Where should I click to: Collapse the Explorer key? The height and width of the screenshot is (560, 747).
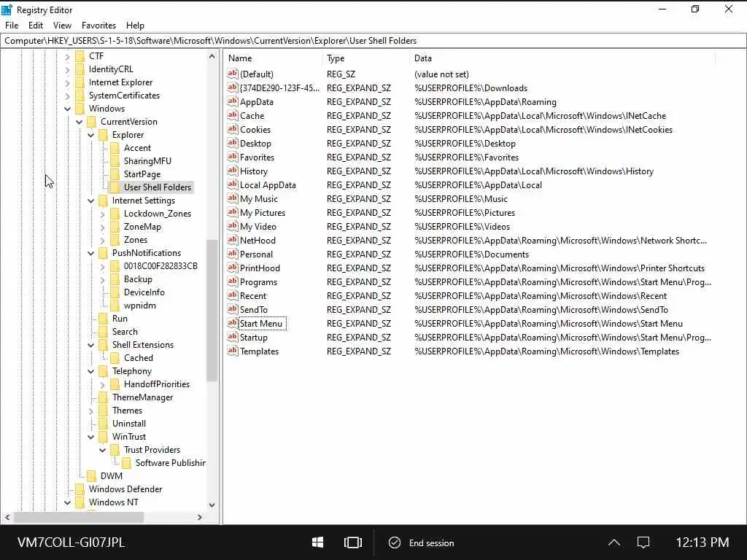click(x=91, y=135)
